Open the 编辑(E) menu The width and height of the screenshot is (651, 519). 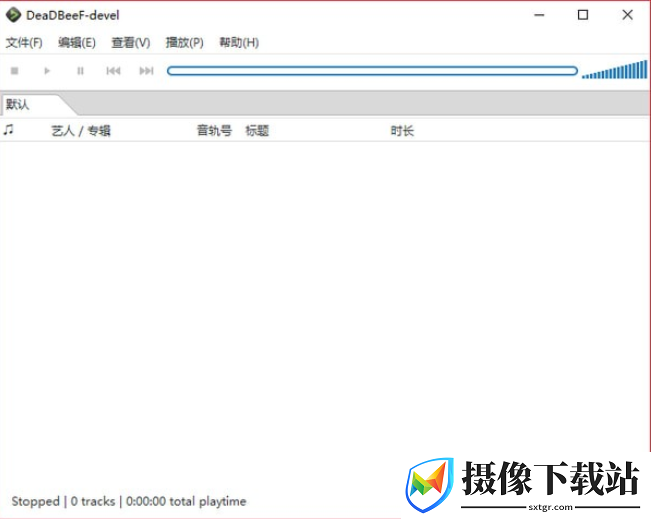click(x=77, y=42)
